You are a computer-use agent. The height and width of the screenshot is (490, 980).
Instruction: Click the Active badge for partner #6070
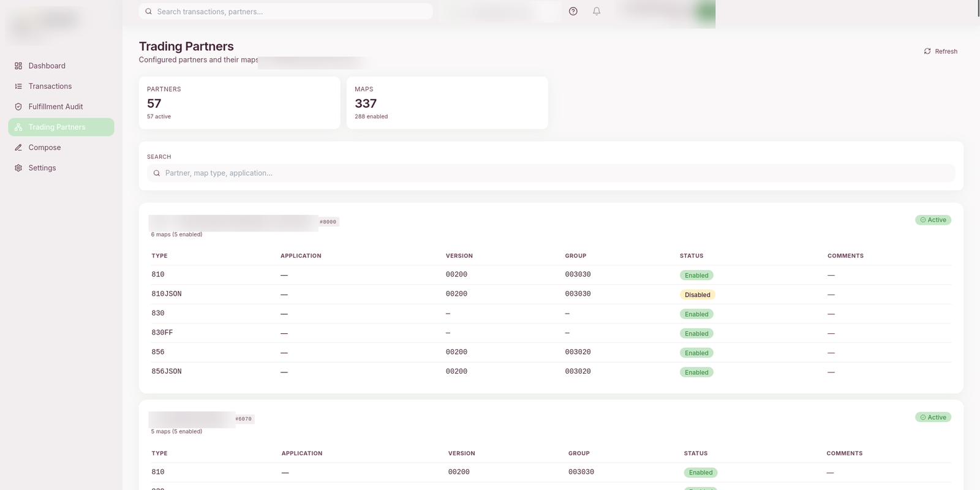click(x=933, y=417)
